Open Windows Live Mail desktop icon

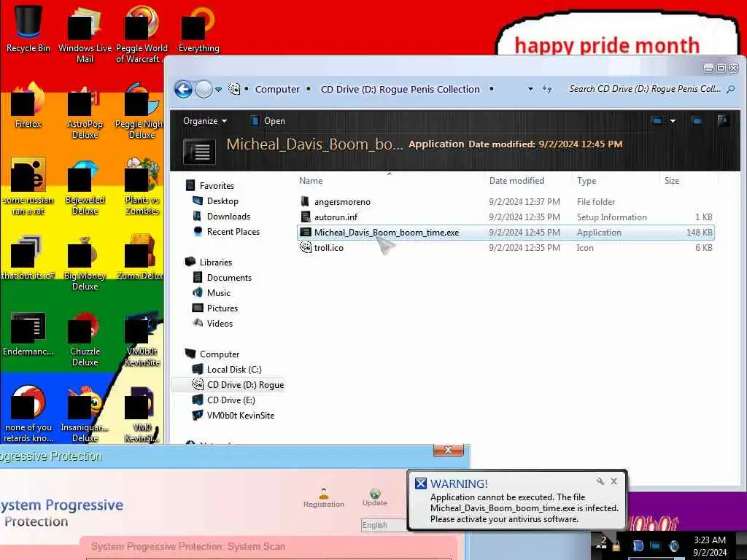tap(85, 34)
